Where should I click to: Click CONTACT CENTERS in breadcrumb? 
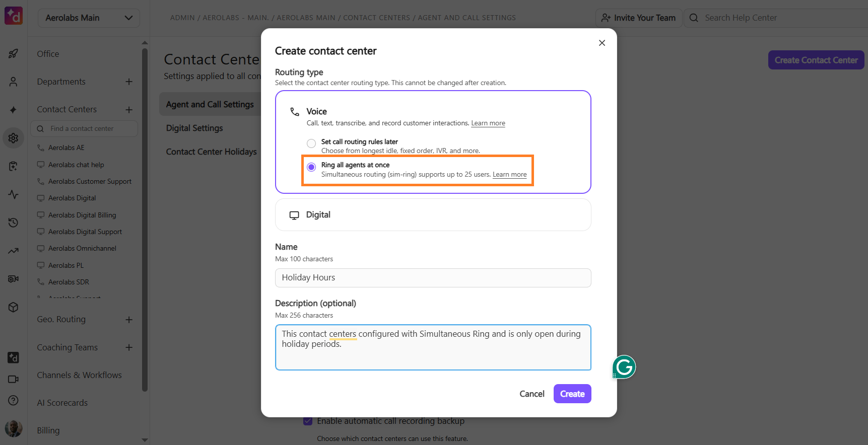pos(376,18)
